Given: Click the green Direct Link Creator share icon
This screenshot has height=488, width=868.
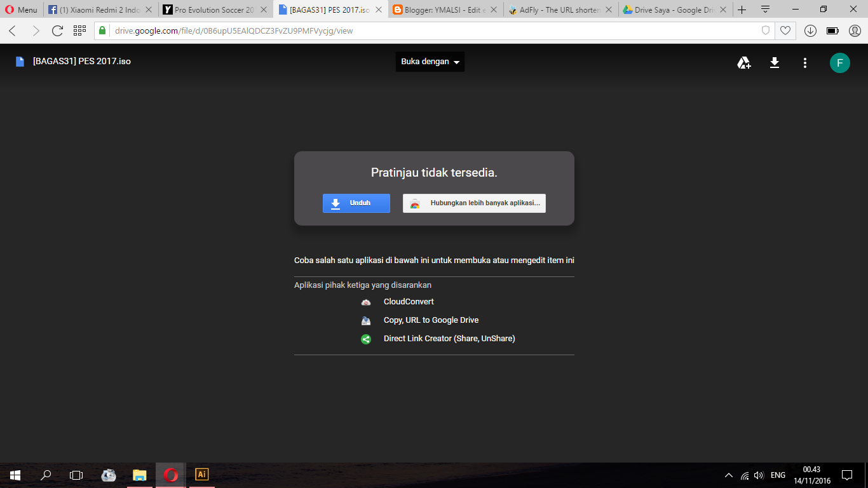Looking at the screenshot, I should coord(366,339).
